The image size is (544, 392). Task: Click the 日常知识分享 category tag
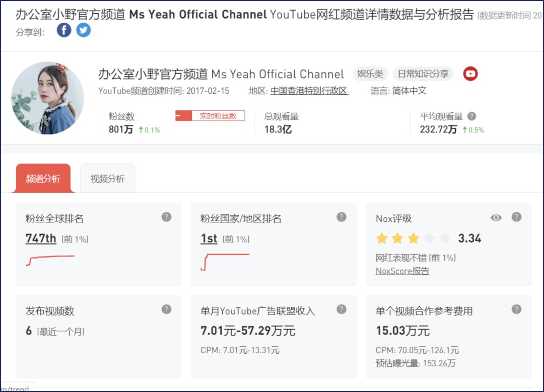pyautogui.click(x=423, y=74)
